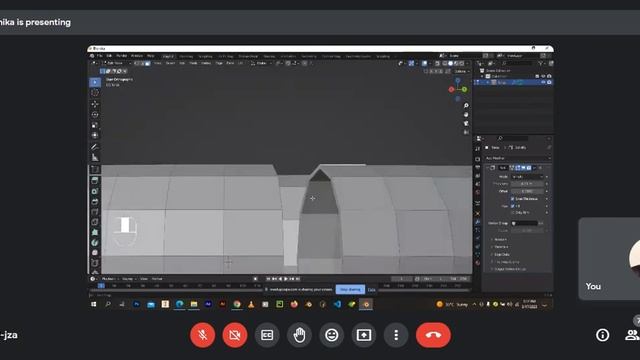Screen dimensions: 640x360
Task: Select the Annotate tool in Blender toolbar
Action: 95,147
